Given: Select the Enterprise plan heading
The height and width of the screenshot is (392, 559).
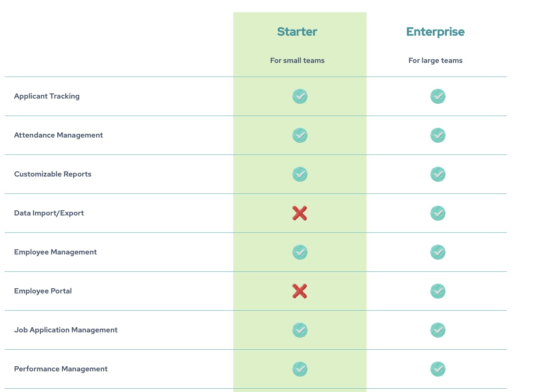Looking at the screenshot, I should [x=435, y=32].
